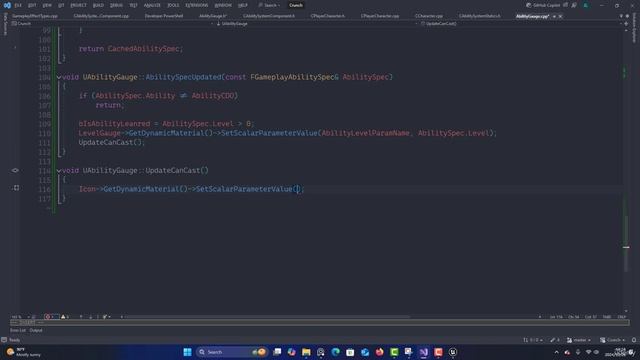Switch to Developer PowerShell tab
Screen dimensions: 640x360
(x=164, y=16)
